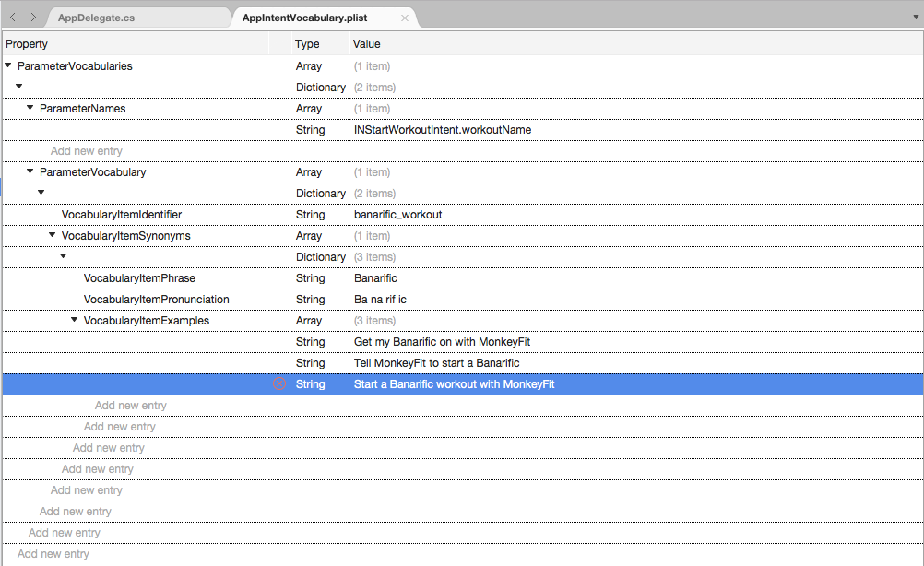Viewport: 924px width, 566px height.
Task: Collapse the VocabularyItemExamples array
Action: pyautogui.click(x=75, y=320)
